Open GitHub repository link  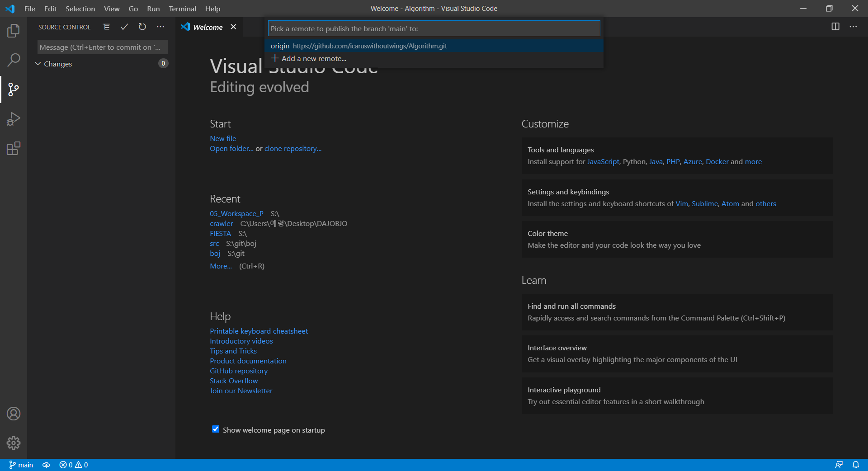(239, 371)
